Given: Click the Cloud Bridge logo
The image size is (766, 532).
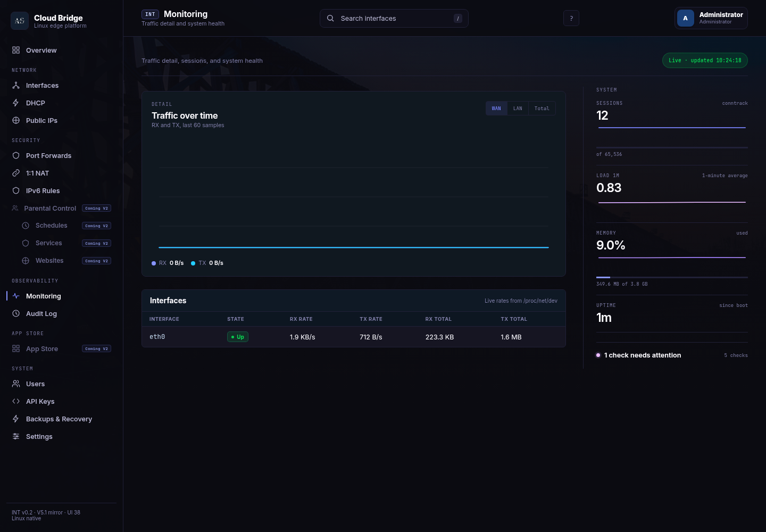Looking at the screenshot, I should pyautogui.click(x=20, y=21).
